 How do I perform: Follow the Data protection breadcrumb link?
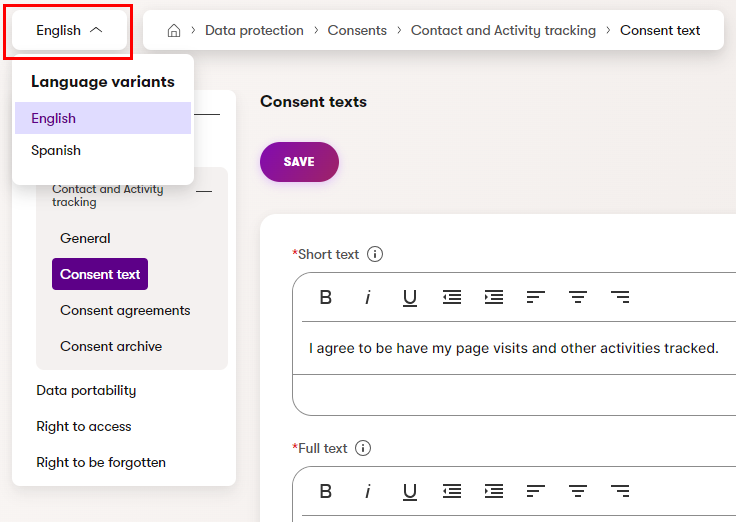click(254, 30)
